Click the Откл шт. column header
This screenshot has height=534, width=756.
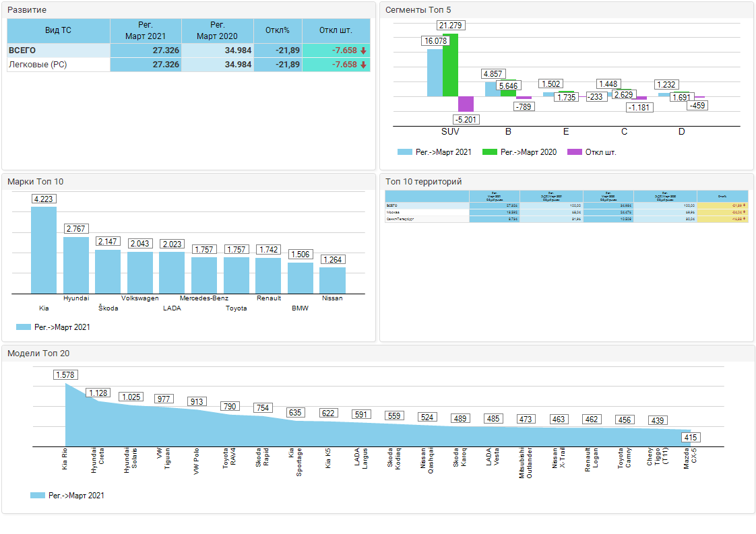336,30
